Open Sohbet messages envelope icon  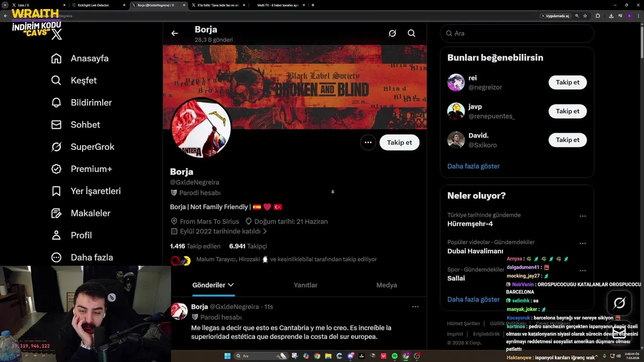(x=56, y=125)
